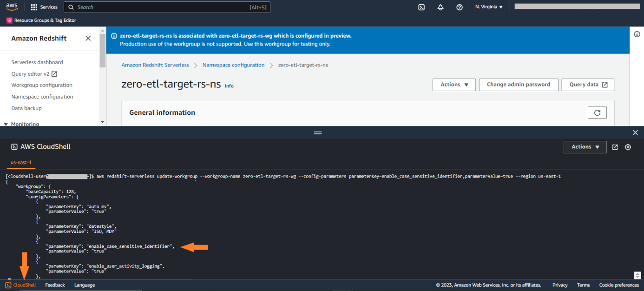
Task: Open the N. Virginia region dropdown
Action: [489, 7]
